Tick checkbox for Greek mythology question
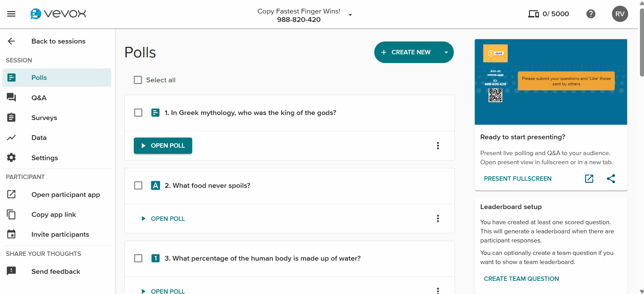The image size is (644, 294). [138, 113]
